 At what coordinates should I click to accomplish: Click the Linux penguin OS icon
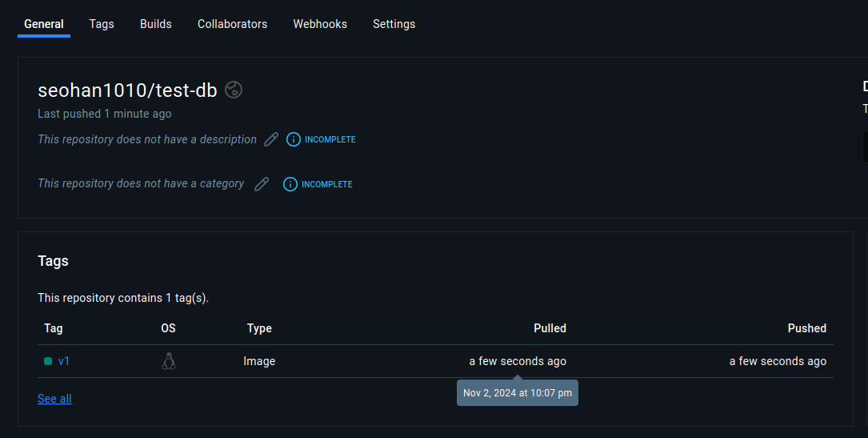point(169,361)
